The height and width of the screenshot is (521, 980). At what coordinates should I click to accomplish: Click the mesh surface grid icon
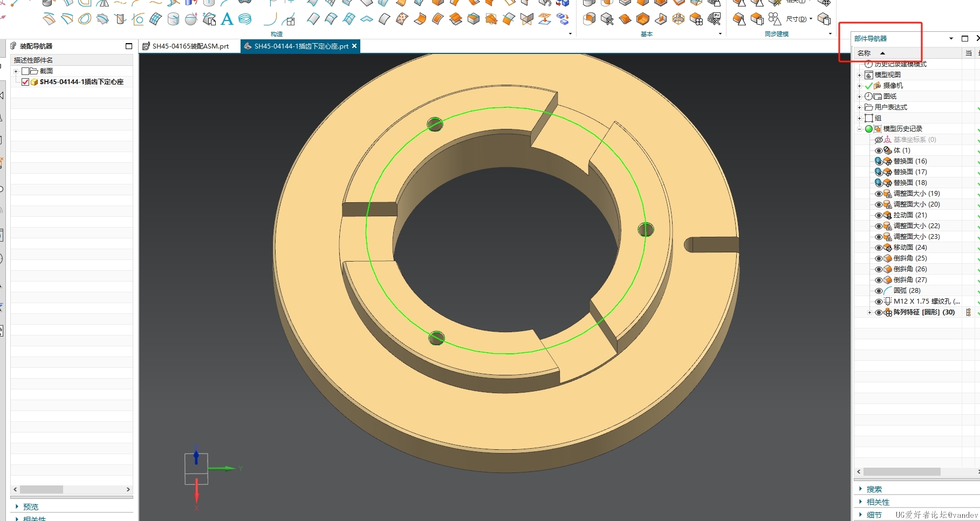pyautogui.click(x=155, y=19)
